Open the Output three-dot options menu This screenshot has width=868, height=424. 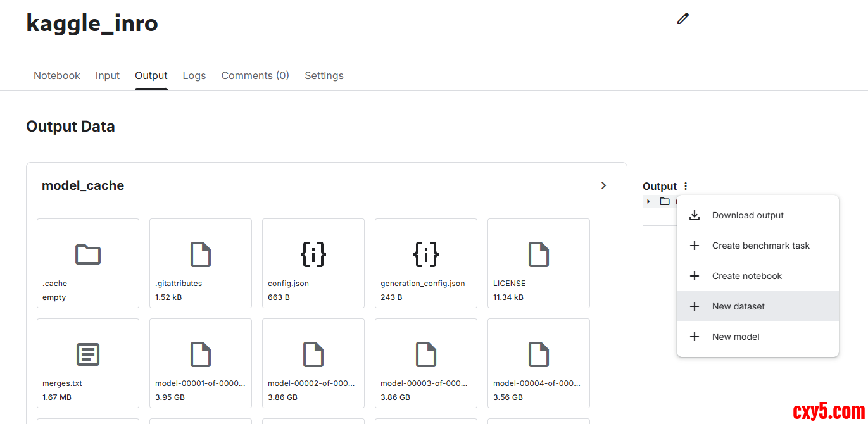685,186
